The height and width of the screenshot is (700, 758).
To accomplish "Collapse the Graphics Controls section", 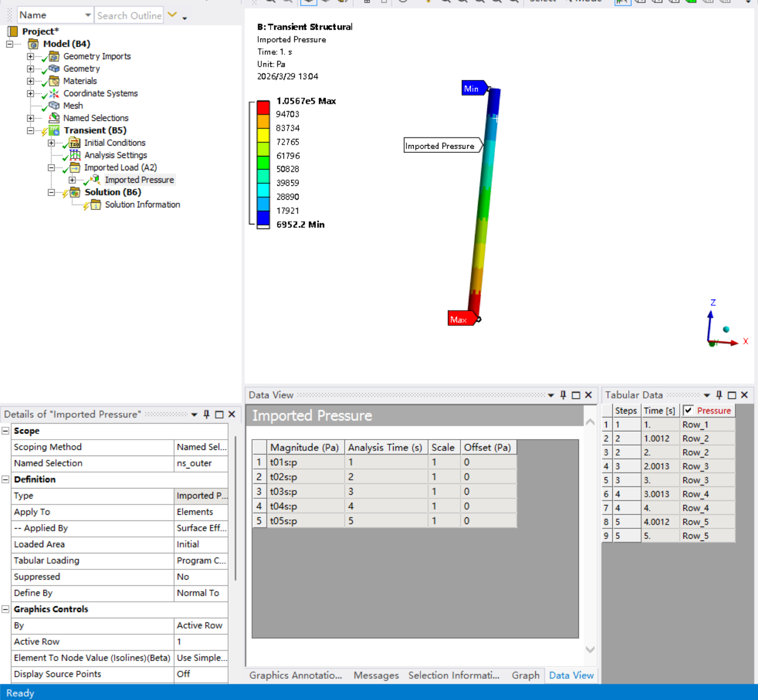I will pos(6,609).
